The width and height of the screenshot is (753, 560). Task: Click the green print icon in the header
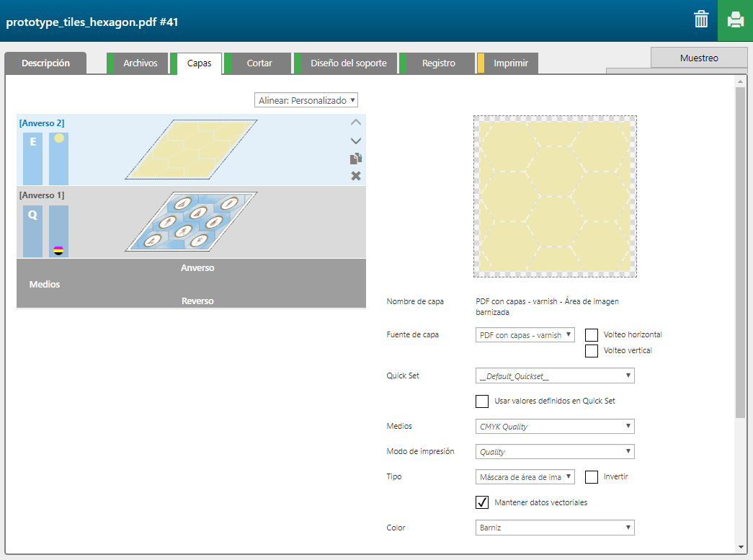735,20
